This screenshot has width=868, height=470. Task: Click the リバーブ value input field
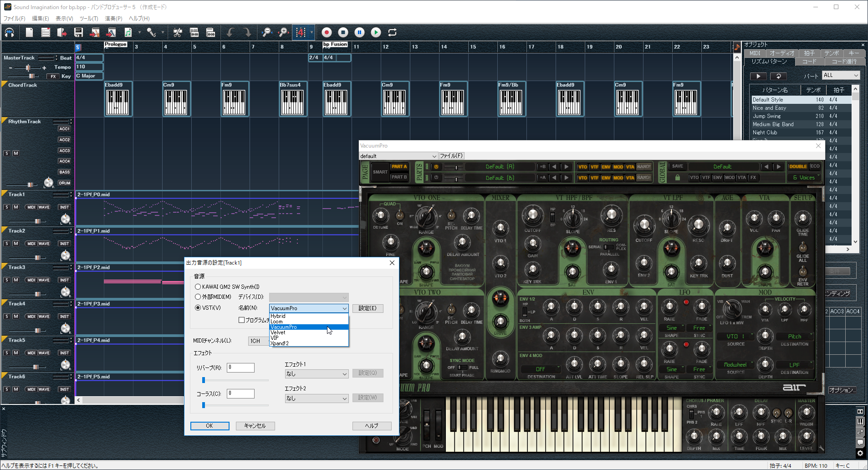click(x=240, y=368)
